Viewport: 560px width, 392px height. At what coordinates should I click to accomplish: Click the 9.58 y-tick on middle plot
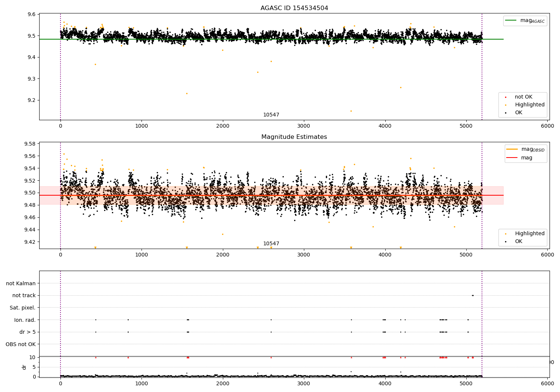(30, 144)
